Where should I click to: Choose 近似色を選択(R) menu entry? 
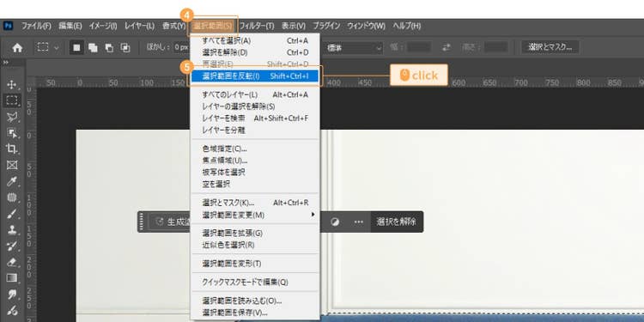(x=255, y=245)
